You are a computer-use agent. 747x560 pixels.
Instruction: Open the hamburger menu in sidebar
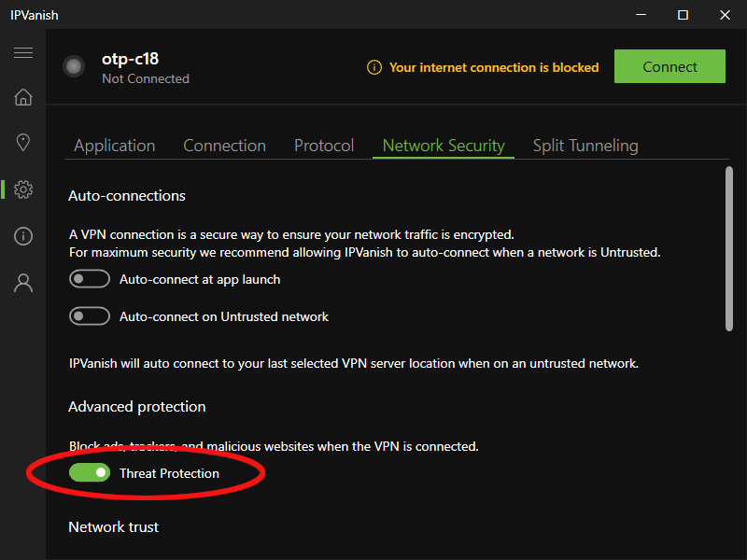click(22, 52)
